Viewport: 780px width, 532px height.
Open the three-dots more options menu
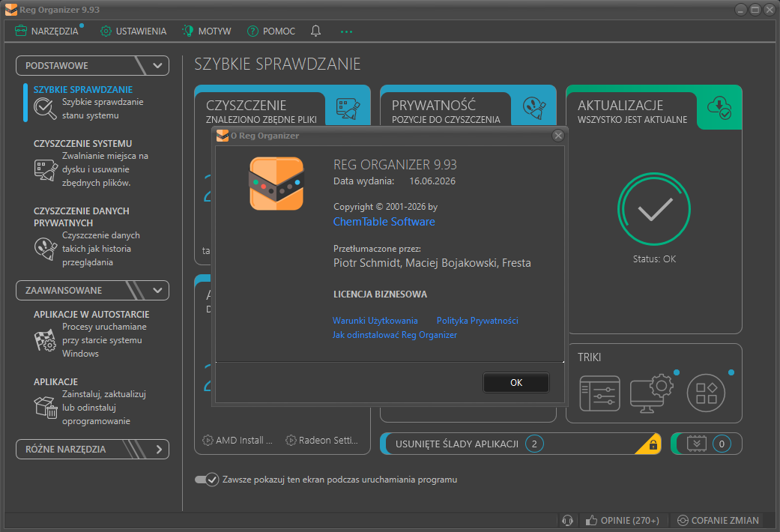pos(346,31)
